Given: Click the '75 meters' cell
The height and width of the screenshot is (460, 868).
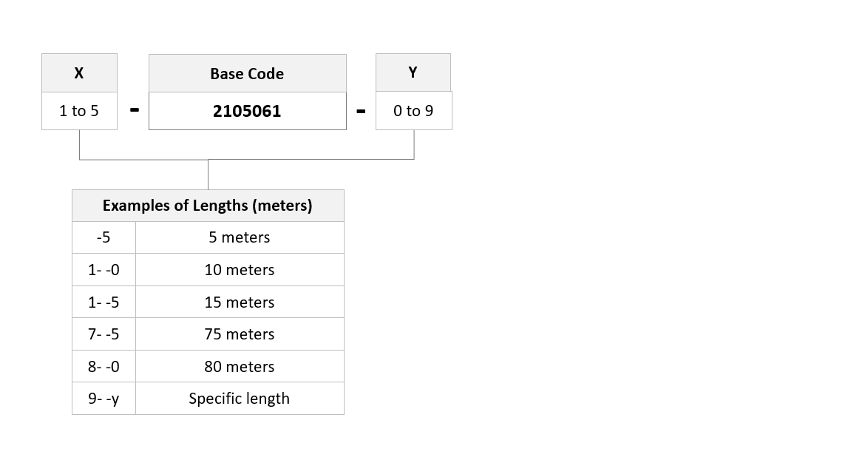Looking at the screenshot, I should point(240,334).
